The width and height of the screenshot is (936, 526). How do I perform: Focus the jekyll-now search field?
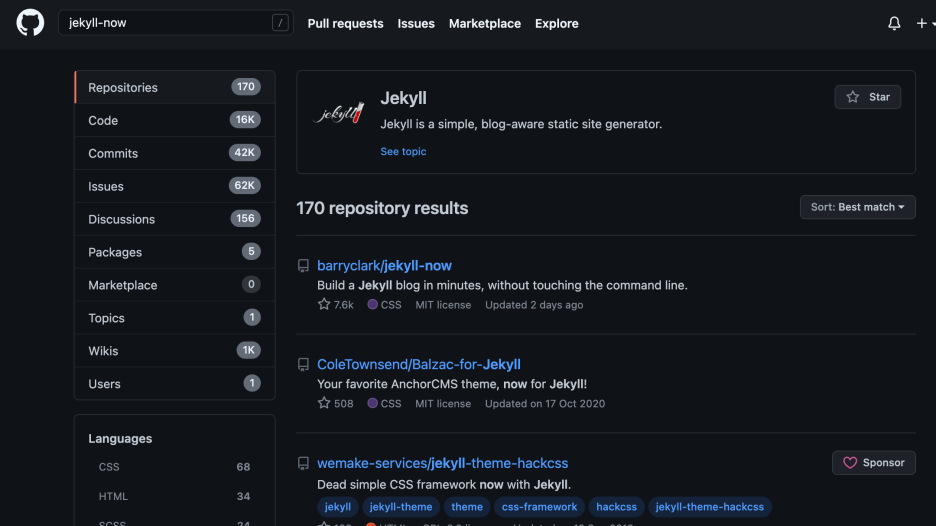pyautogui.click(x=176, y=23)
